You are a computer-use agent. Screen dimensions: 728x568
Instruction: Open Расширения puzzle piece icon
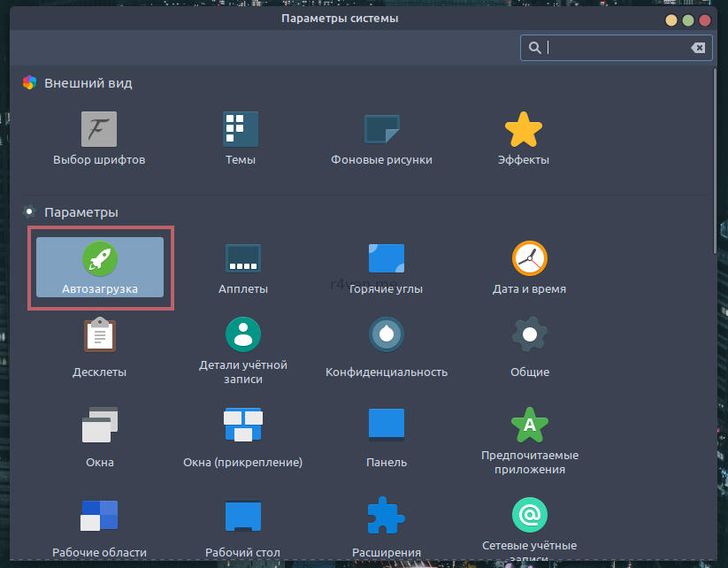(x=387, y=515)
